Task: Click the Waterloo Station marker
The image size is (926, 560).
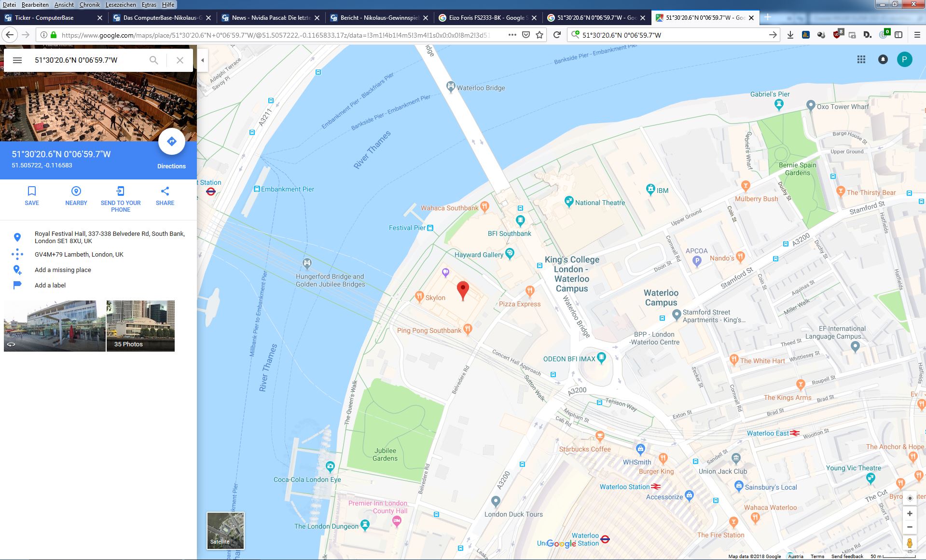Action: [656, 486]
